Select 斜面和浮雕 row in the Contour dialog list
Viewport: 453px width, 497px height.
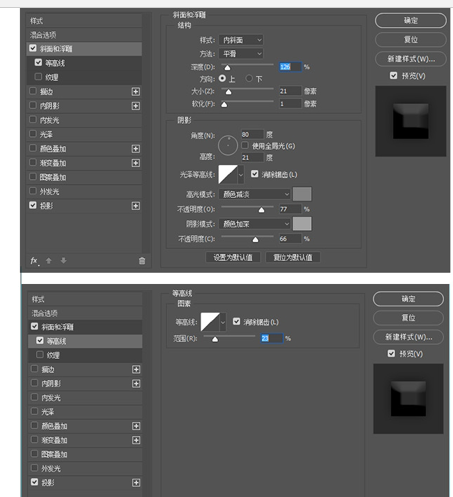(85, 327)
